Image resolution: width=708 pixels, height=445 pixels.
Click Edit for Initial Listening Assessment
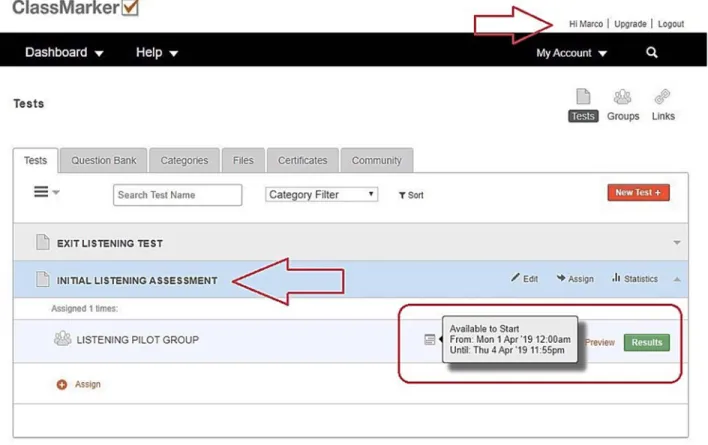coord(524,278)
